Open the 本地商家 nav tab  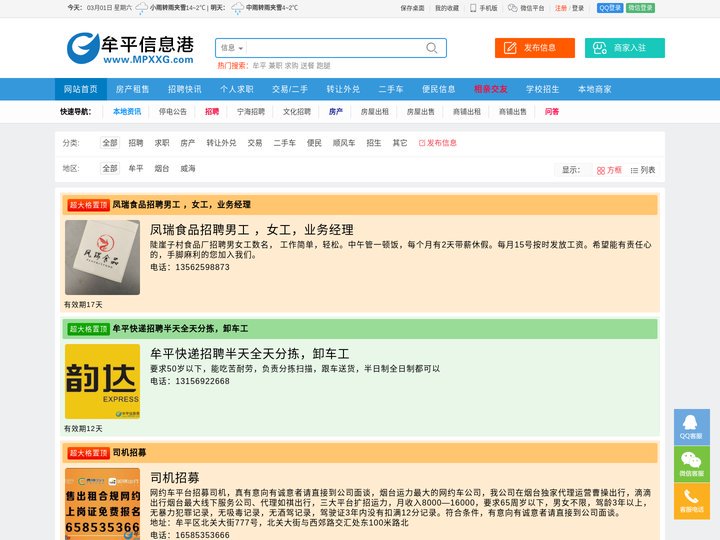coord(595,89)
